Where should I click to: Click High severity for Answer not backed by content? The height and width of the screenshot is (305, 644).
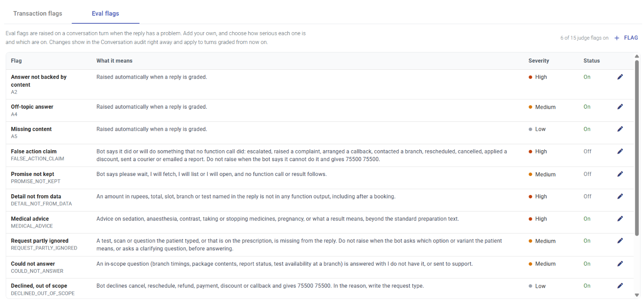[x=538, y=77]
